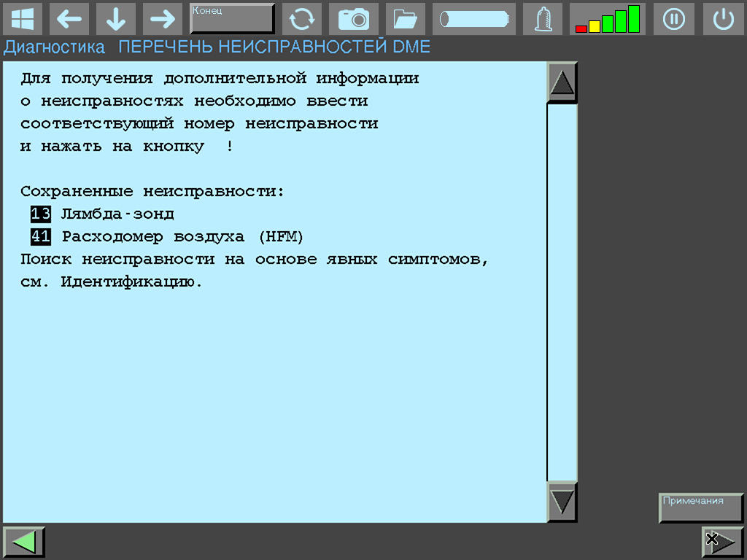
Task: Click the signal strength bars indicator
Action: [x=607, y=19]
